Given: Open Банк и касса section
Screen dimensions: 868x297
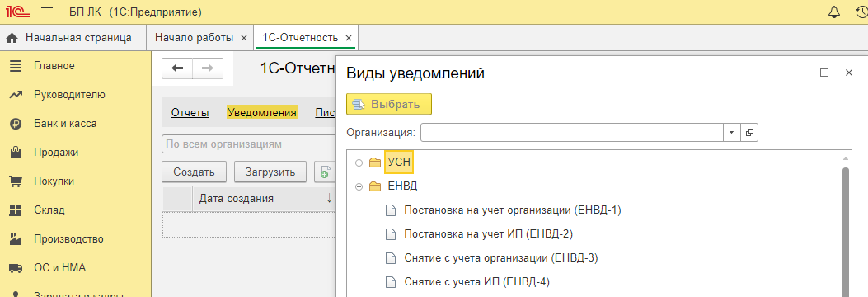Looking at the screenshot, I should 65,124.
